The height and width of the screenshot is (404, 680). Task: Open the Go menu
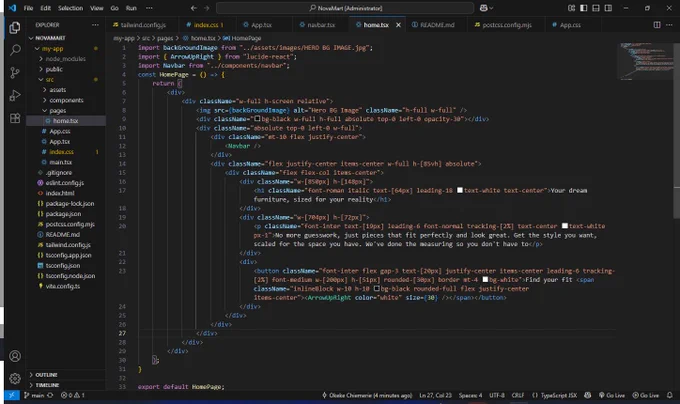coord(114,8)
